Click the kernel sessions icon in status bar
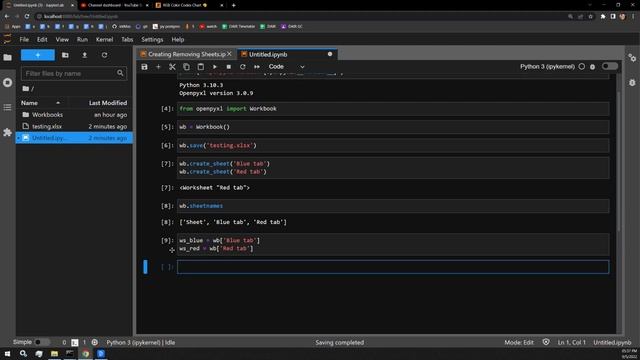Viewport: 640px width, 360px height. click(95, 342)
